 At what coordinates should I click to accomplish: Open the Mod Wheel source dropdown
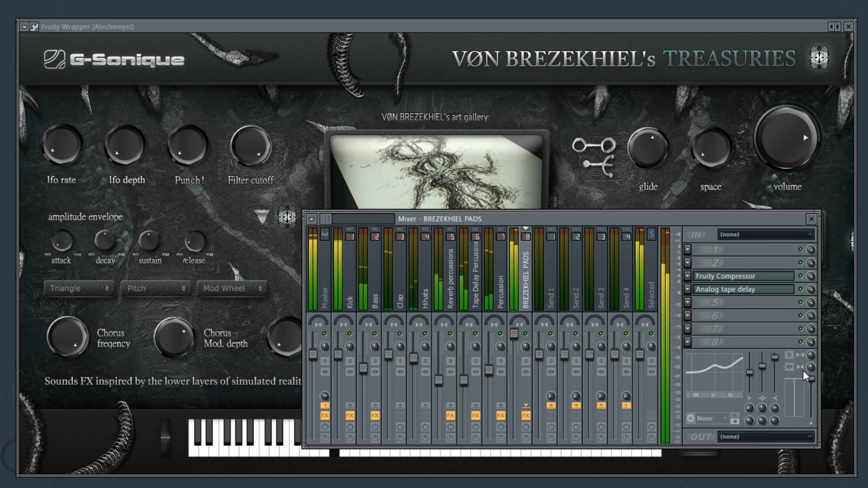(x=232, y=288)
